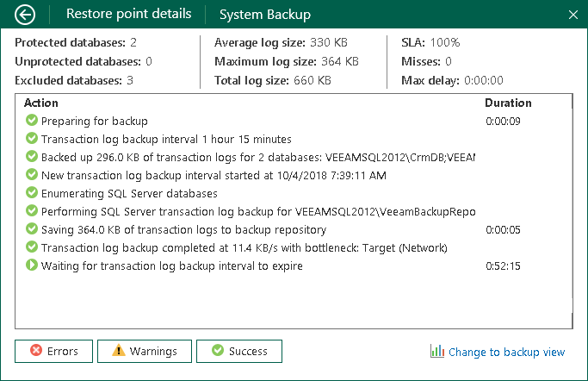Click the play icon beside Waiting for transaction log

point(32,266)
